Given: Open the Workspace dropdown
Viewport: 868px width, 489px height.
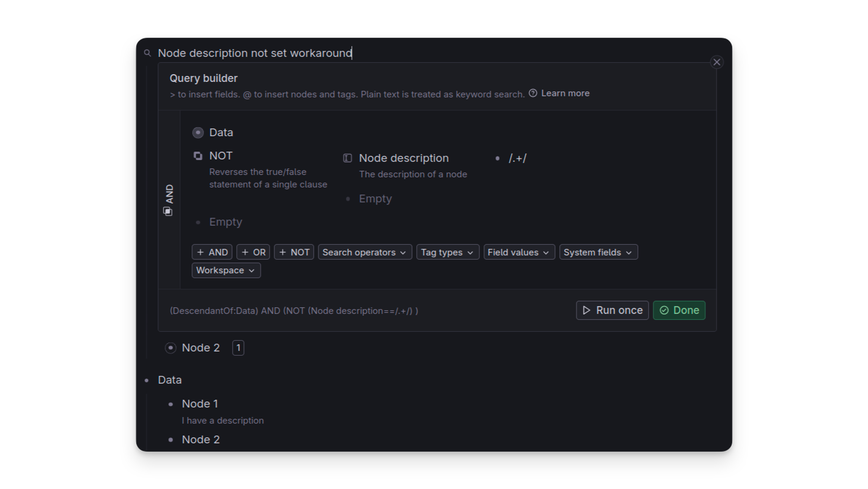Looking at the screenshot, I should coord(225,270).
